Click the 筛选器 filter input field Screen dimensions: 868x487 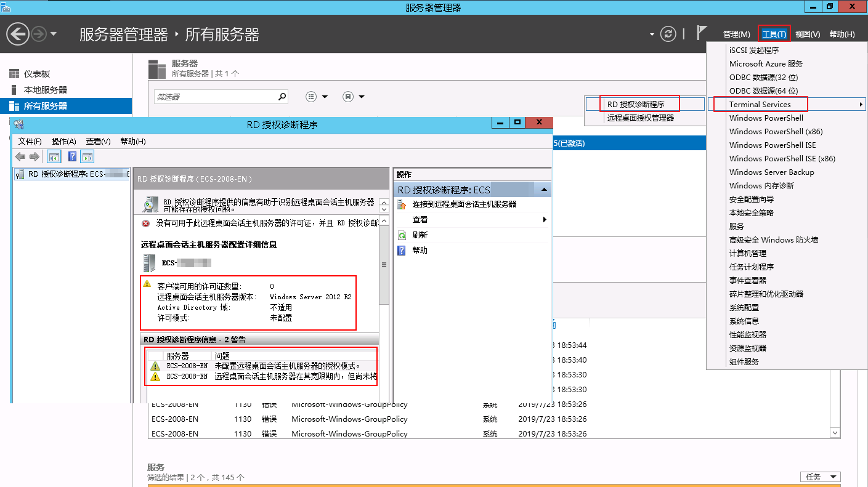(215, 97)
